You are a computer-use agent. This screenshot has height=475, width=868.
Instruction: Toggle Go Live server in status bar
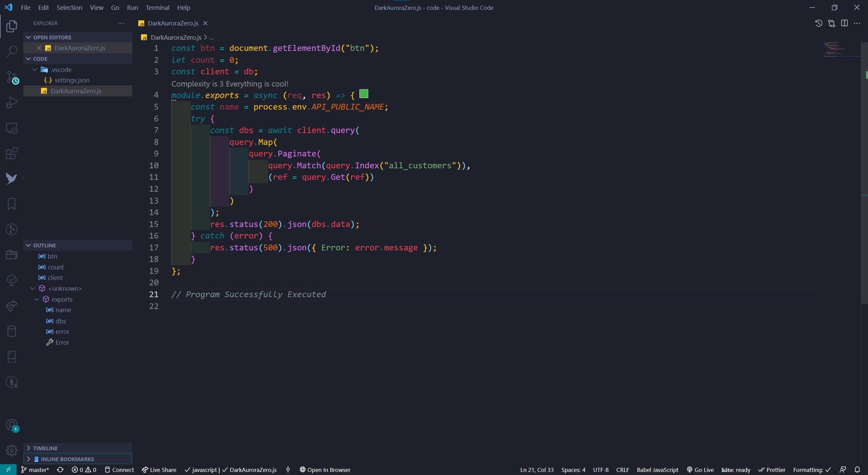[700, 470]
